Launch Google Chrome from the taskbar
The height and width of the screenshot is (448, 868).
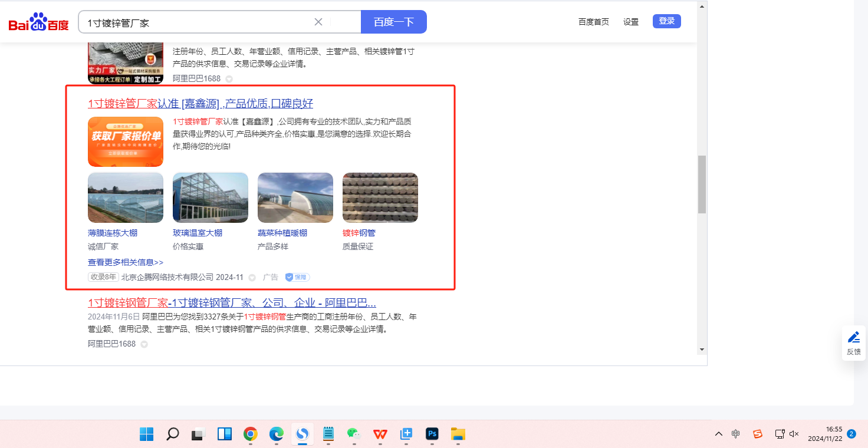(251, 434)
